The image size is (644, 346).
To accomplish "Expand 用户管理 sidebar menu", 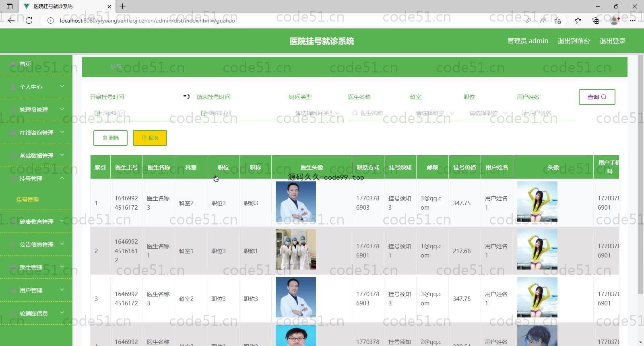I will [36, 290].
